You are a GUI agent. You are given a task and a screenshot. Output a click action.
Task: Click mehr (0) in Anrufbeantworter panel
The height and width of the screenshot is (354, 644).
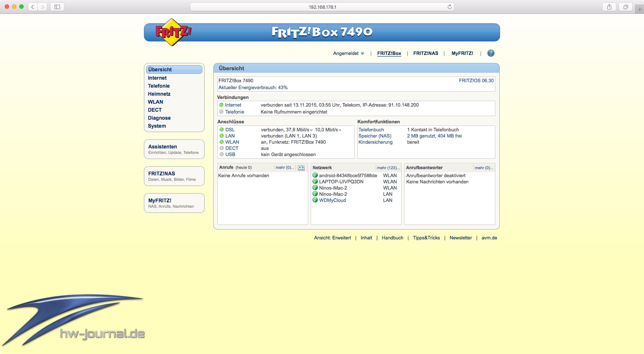(484, 168)
